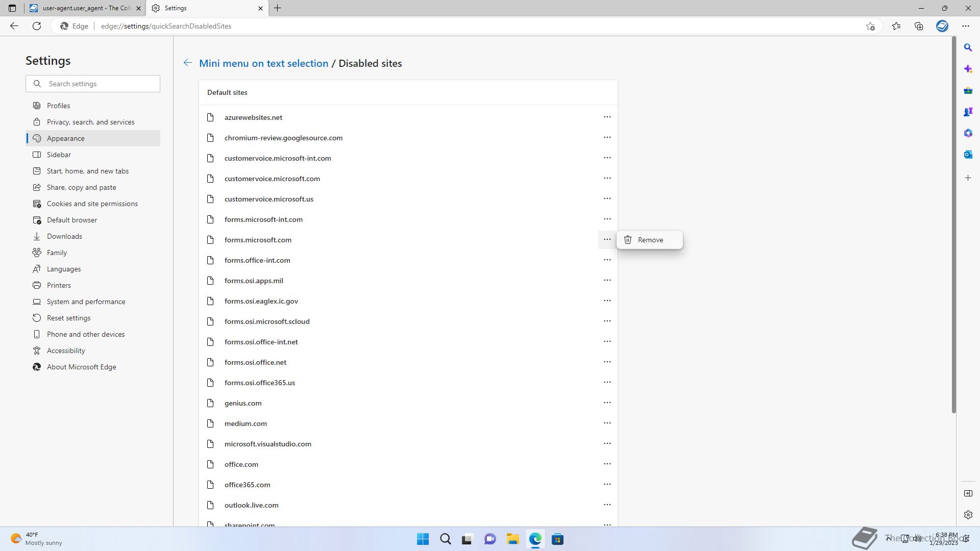Image resolution: width=980 pixels, height=551 pixels.
Task: Open more options for forms.office-int.com
Action: point(607,260)
